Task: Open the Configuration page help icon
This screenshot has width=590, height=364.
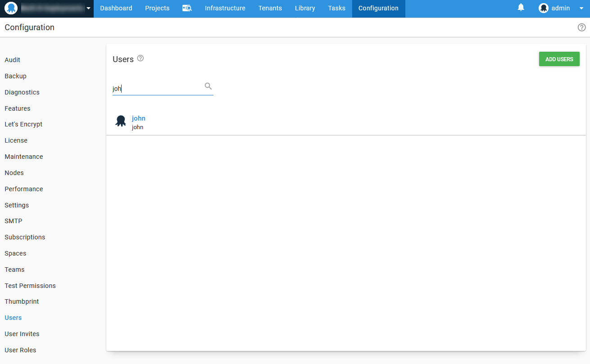Action: pos(581,27)
